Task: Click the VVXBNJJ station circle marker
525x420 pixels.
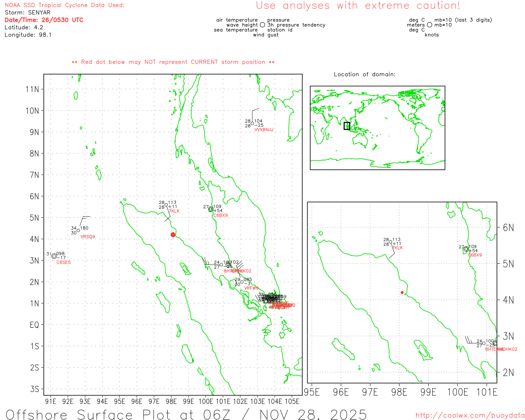Action: (252, 123)
